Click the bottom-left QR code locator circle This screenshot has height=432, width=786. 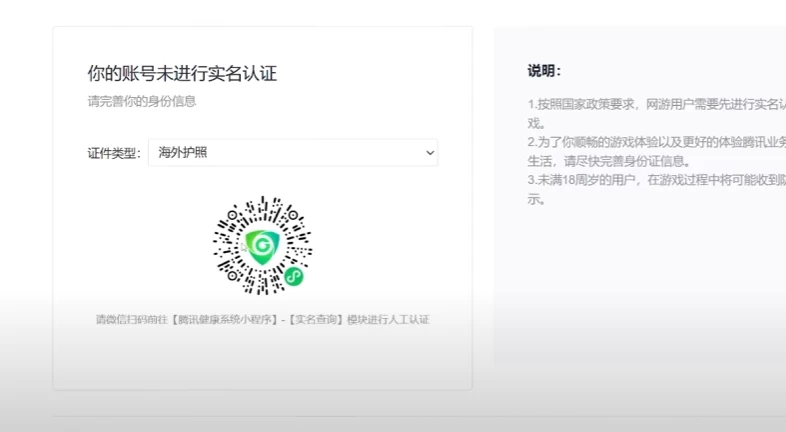[x=232, y=275]
